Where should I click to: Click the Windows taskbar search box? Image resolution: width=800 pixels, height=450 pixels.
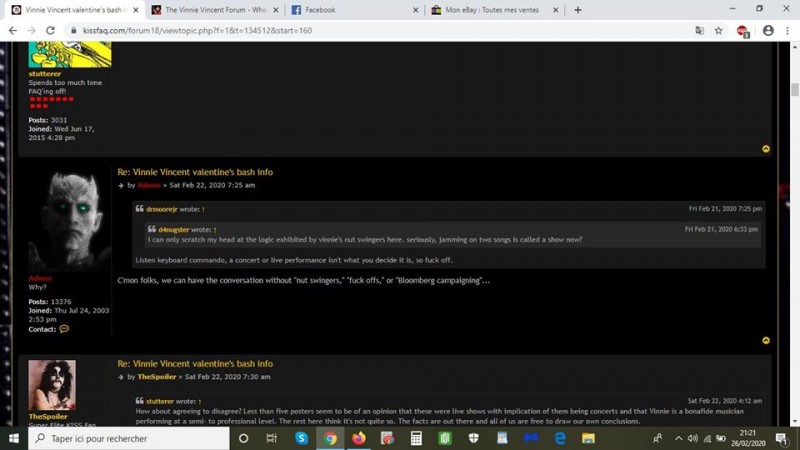(x=128, y=438)
